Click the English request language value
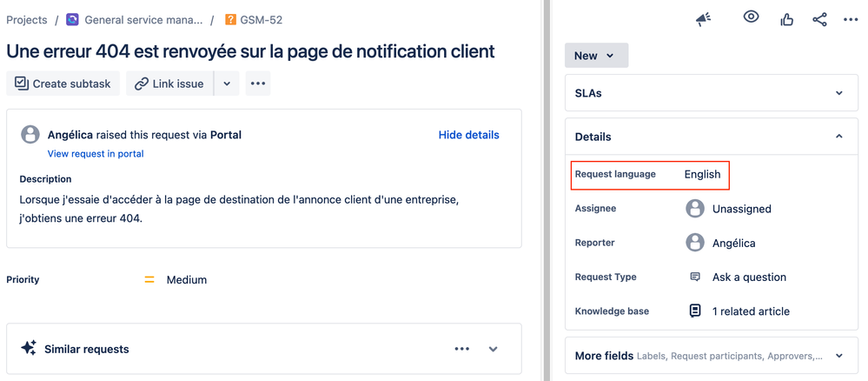The image size is (868, 381). 703,174
